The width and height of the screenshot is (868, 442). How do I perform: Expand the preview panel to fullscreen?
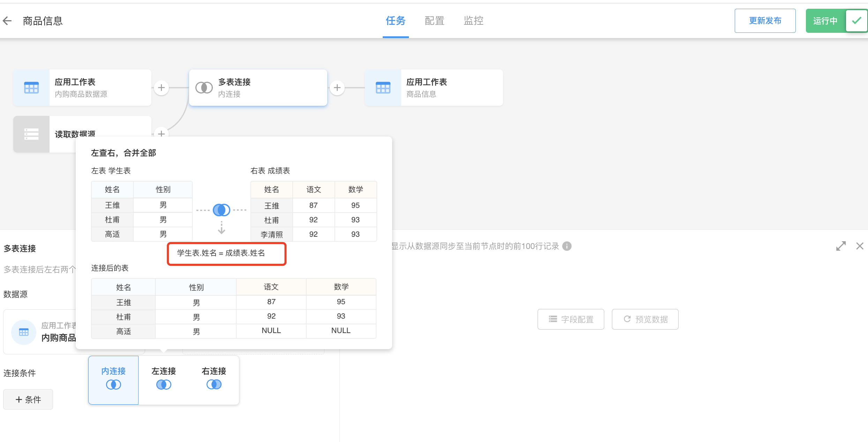tap(841, 246)
